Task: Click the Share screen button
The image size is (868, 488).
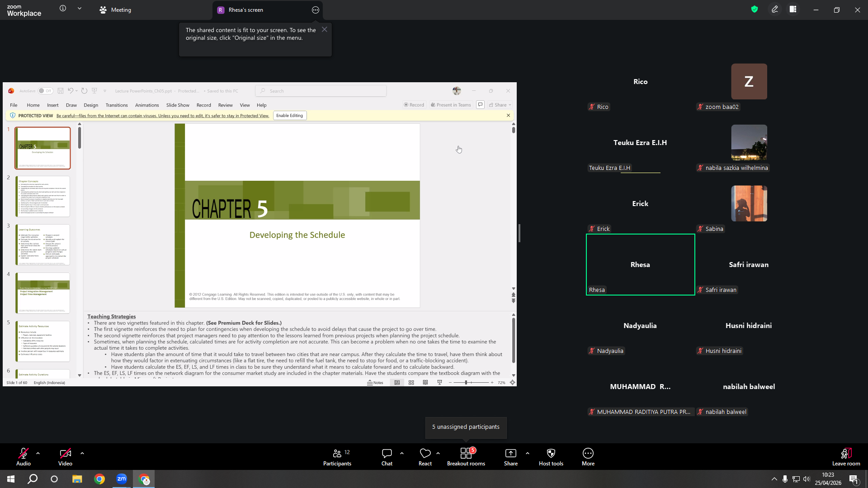Action: [511, 457]
